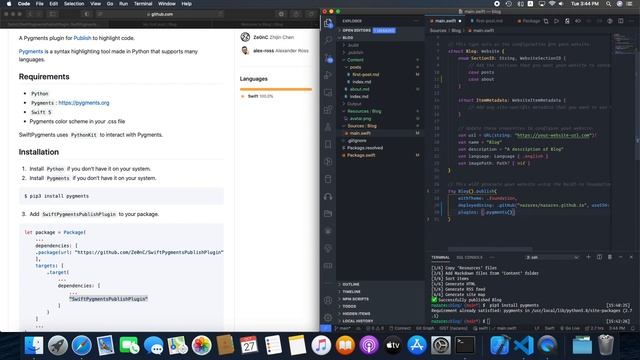This screenshot has height=360, width=640.
Task: Open Source Control view in activity bar
Action: [328, 58]
